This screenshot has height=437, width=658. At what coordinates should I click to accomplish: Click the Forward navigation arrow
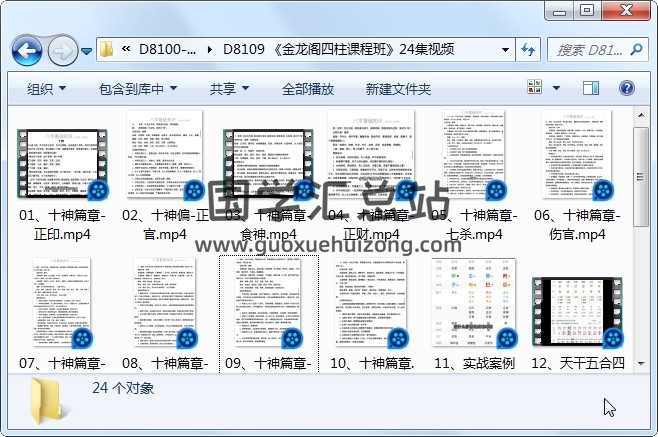[62, 49]
